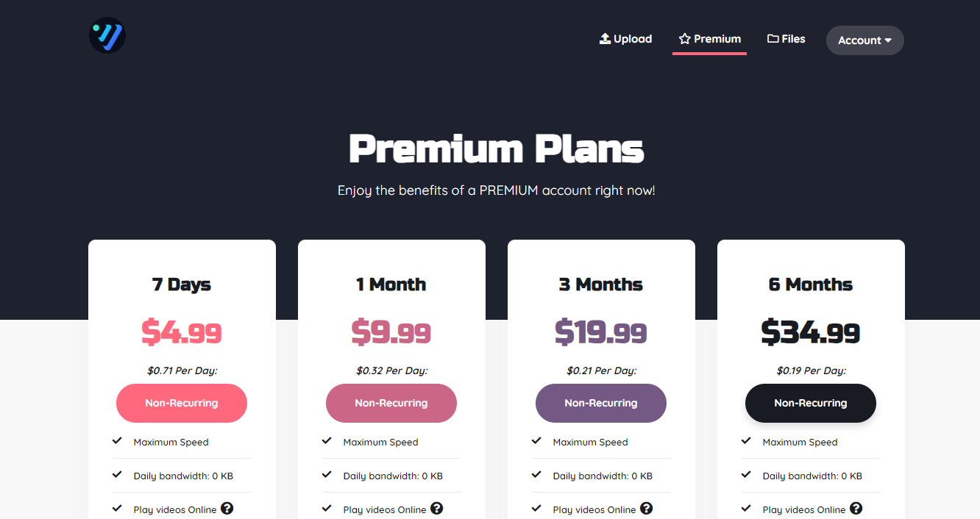Open the Files menu item
The image size is (980, 519).
[787, 39]
